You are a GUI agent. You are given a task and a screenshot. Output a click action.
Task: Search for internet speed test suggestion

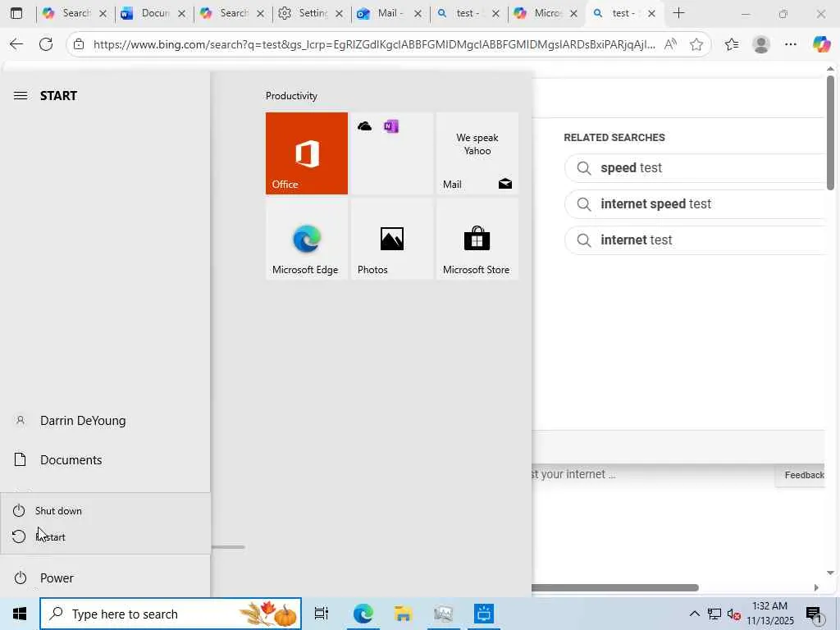pyautogui.click(x=694, y=204)
